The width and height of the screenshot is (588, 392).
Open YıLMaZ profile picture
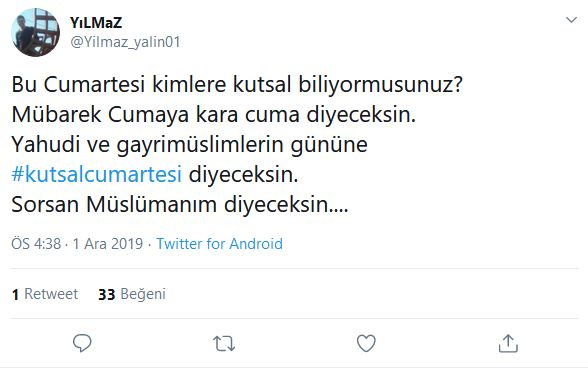pyautogui.click(x=36, y=32)
